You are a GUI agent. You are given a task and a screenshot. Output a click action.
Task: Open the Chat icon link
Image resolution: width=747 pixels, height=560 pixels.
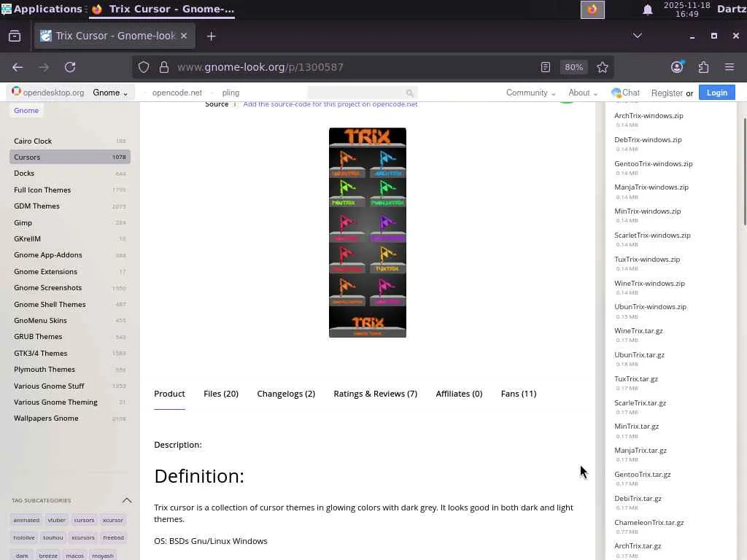[625, 93]
